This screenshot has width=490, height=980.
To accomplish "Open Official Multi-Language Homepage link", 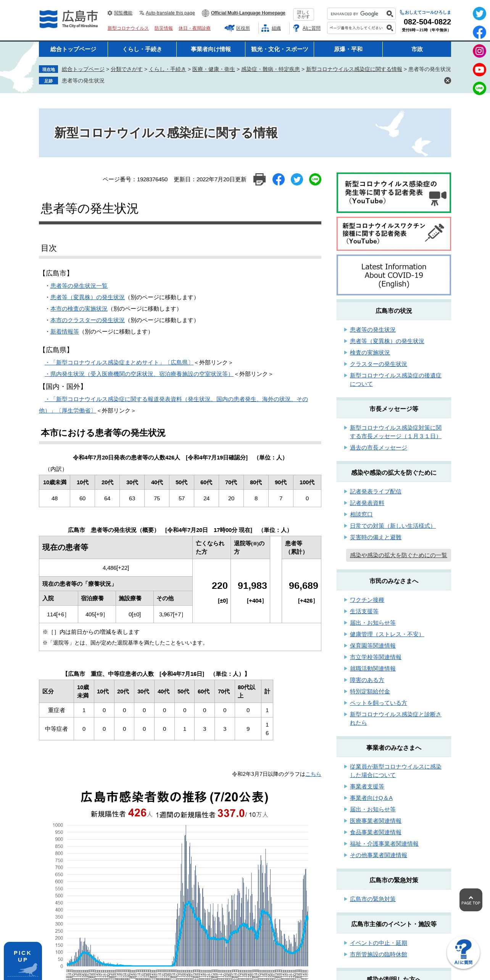I will click(x=248, y=13).
